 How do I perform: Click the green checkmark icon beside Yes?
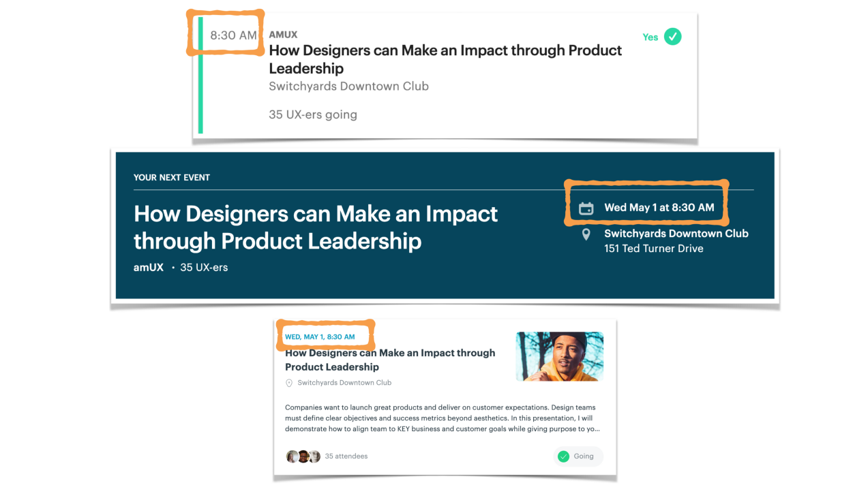672,37
